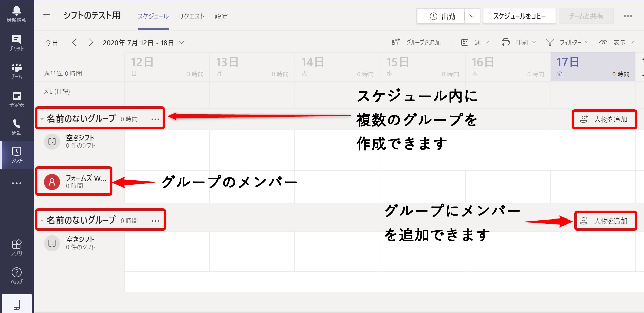Click スケジュールをコピー button
Screen dimensions: 644x313
pos(519,16)
